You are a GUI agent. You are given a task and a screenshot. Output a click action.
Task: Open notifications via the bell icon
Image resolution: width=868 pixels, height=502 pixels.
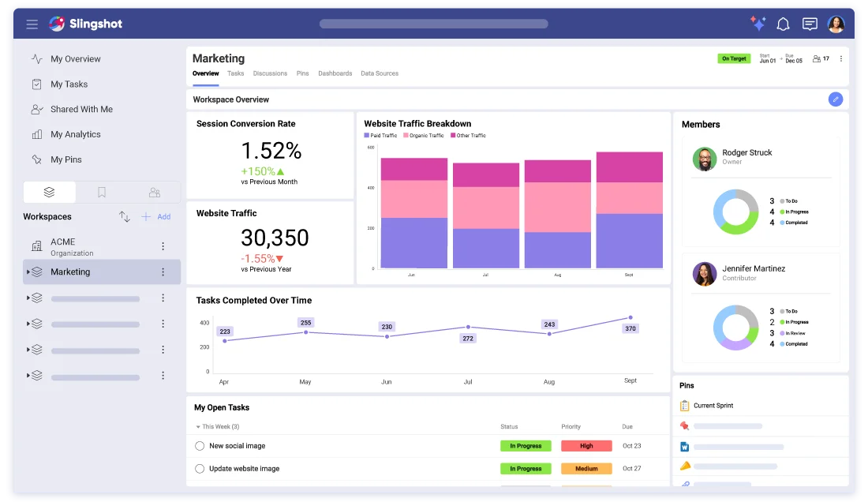pos(783,24)
